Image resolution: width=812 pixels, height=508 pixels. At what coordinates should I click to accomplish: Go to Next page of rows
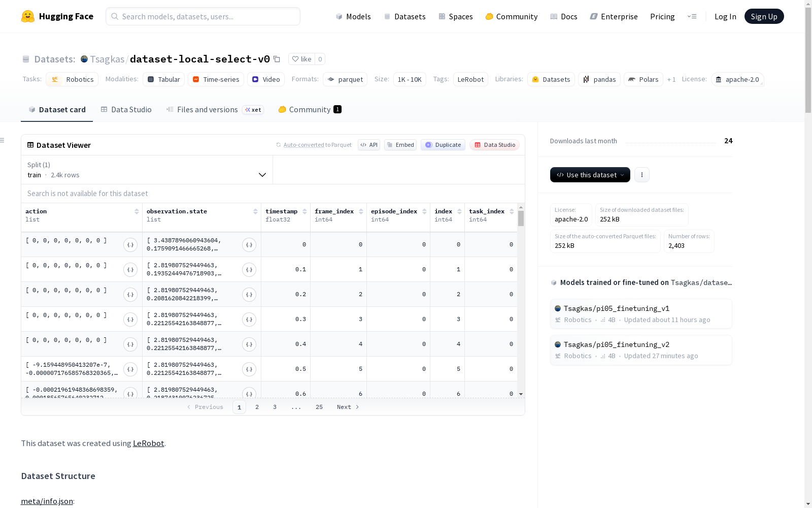click(348, 407)
